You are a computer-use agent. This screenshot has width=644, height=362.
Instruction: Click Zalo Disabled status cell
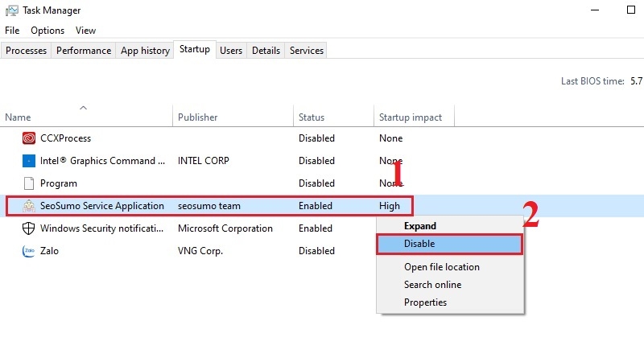[316, 251]
